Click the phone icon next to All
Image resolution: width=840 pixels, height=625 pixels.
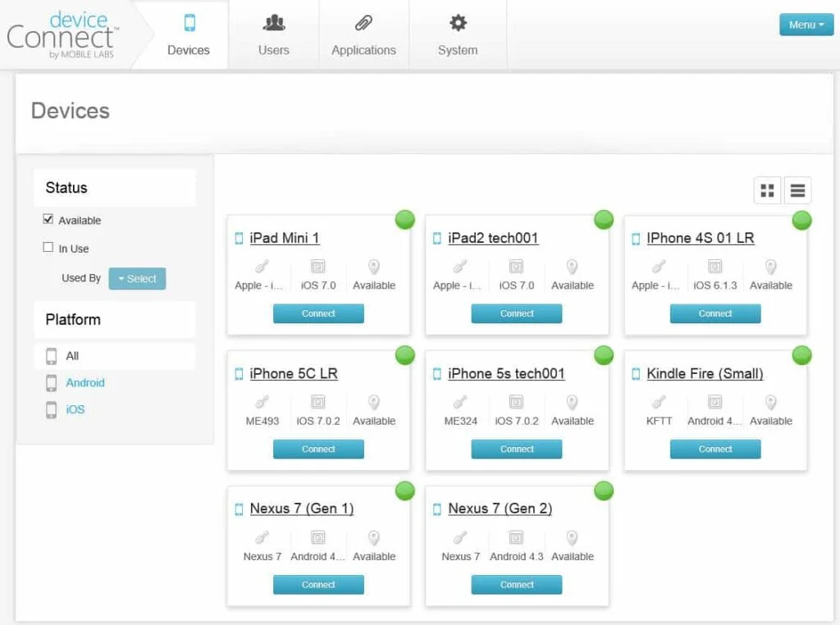(52, 356)
